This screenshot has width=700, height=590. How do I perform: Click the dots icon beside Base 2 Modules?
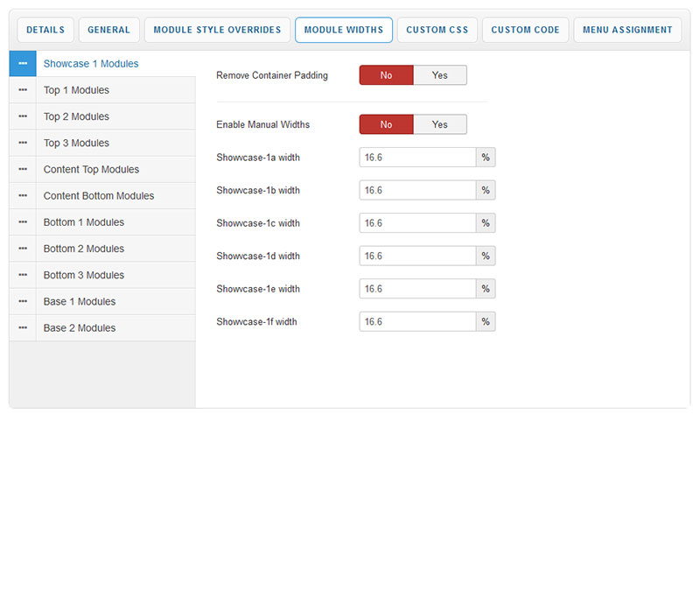pos(23,327)
